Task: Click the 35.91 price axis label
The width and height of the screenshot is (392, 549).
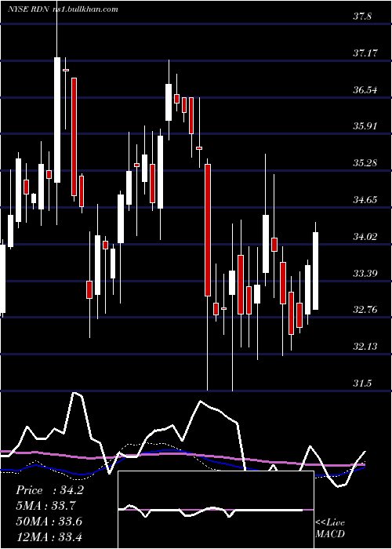Action: (x=365, y=126)
